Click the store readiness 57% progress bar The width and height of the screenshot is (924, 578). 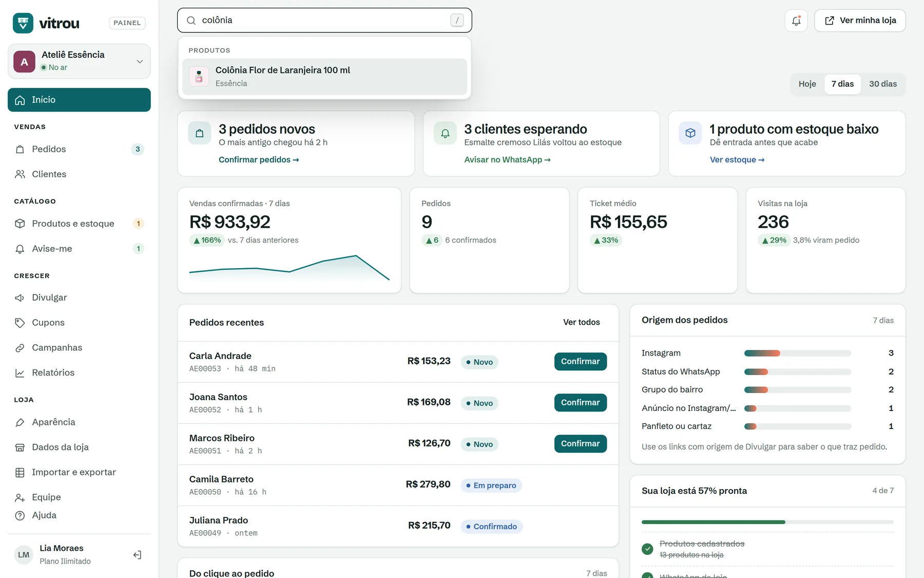pos(767,522)
